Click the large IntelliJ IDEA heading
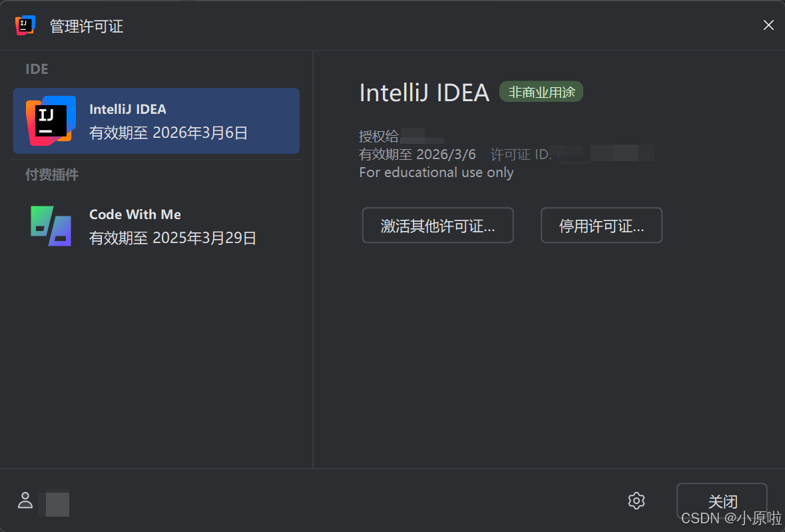Screen dimensions: 785x532 pos(424,93)
